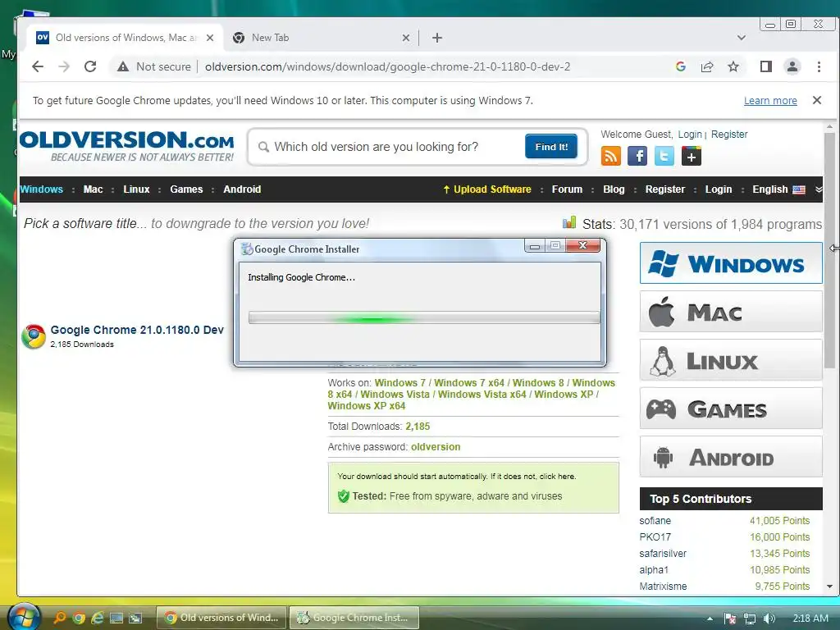Expand the tab search chevron
This screenshot has width=840, height=630.
pos(742,38)
